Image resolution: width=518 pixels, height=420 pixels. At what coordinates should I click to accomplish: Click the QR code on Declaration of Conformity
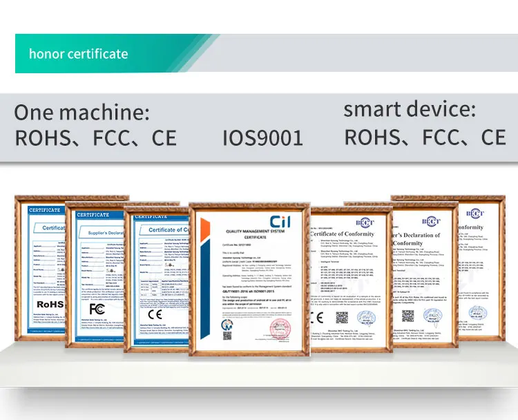click(x=408, y=316)
